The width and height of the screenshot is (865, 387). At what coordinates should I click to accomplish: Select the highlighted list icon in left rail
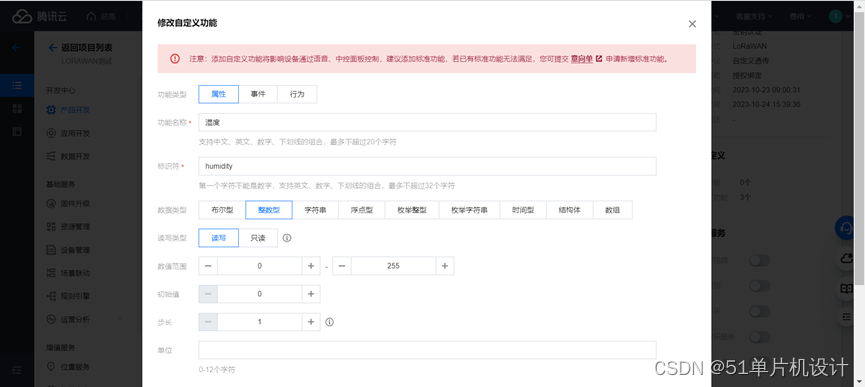[x=17, y=85]
